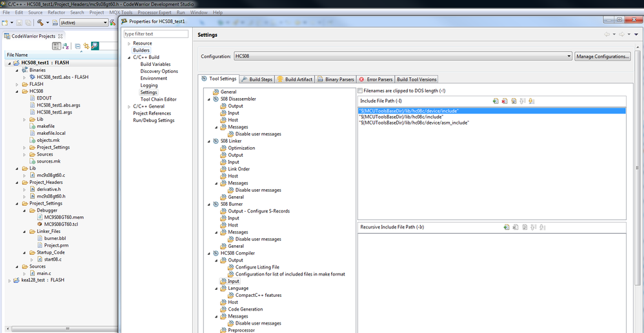
Task: Add a Recursive Include File Path entry
Action: (x=507, y=227)
